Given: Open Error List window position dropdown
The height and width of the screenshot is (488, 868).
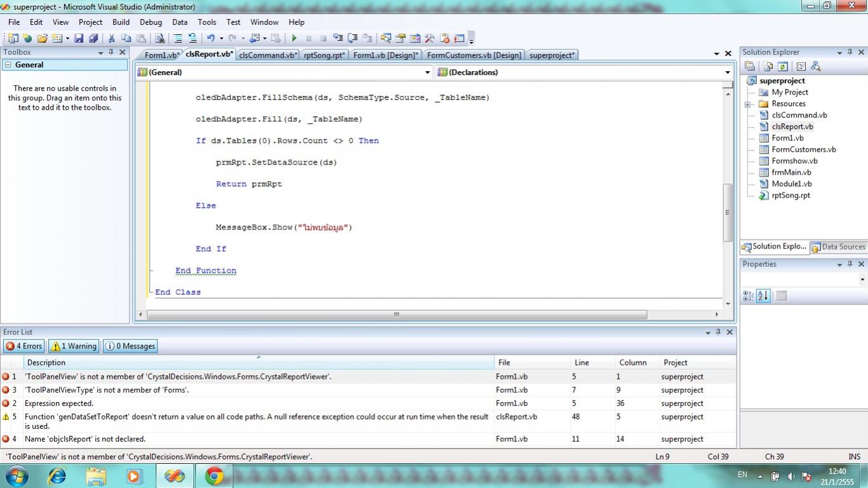Looking at the screenshot, I should point(708,332).
